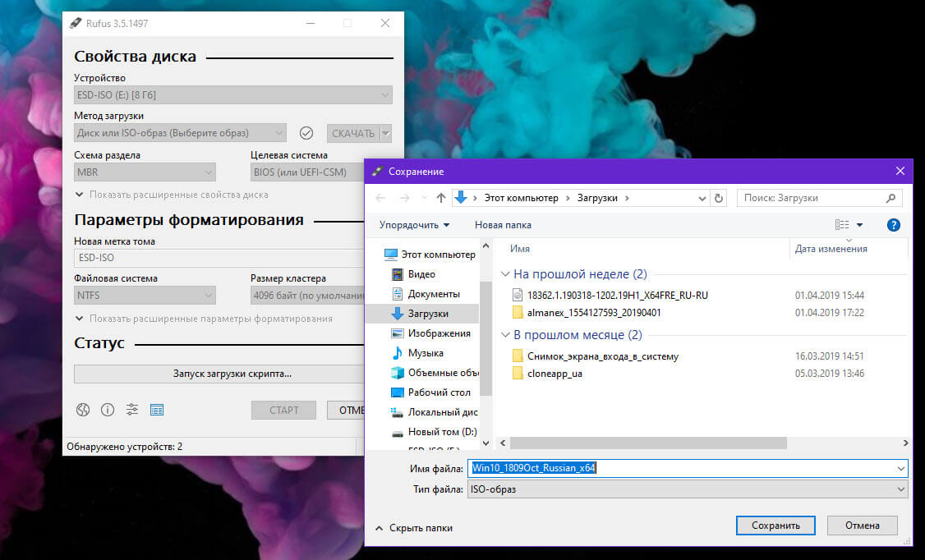The width and height of the screenshot is (925, 560).
Task: Collapse the В прошлом месяце group
Action: (x=505, y=335)
